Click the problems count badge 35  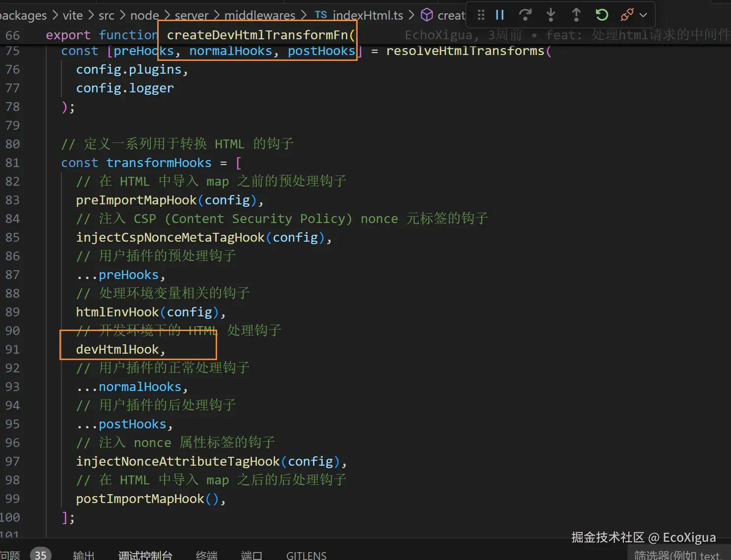coord(40,555)
